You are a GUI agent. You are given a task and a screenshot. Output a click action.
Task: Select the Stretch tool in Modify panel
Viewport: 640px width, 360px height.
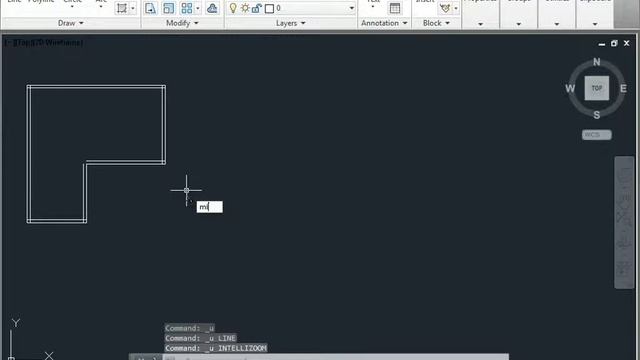tap(150, 8)
